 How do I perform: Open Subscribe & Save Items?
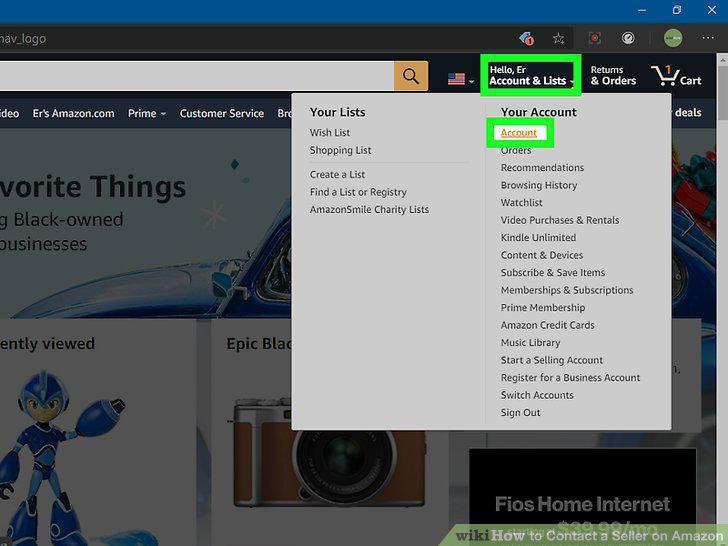tap(553, 273)
